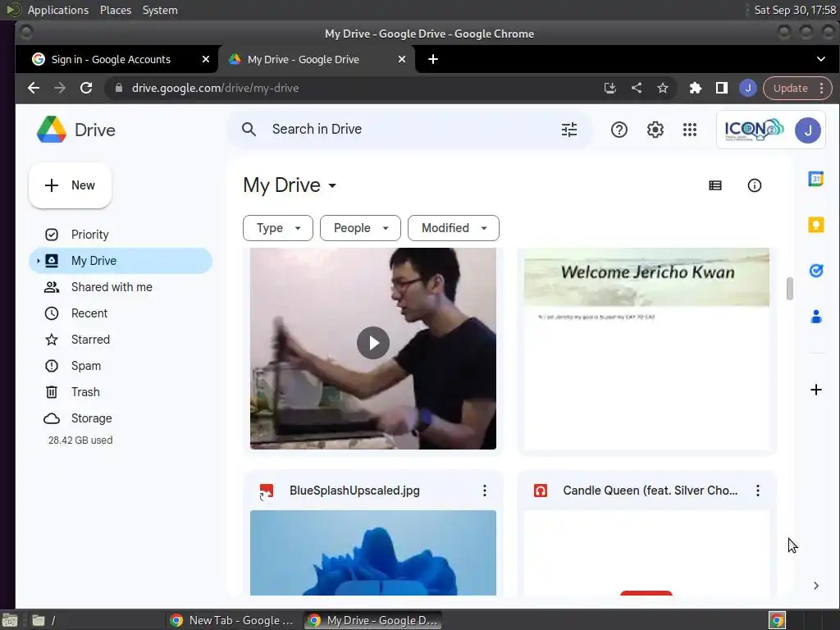Share this page from the address bar
The height and width of the screenshot is (630, 840).
coord(637,88)
